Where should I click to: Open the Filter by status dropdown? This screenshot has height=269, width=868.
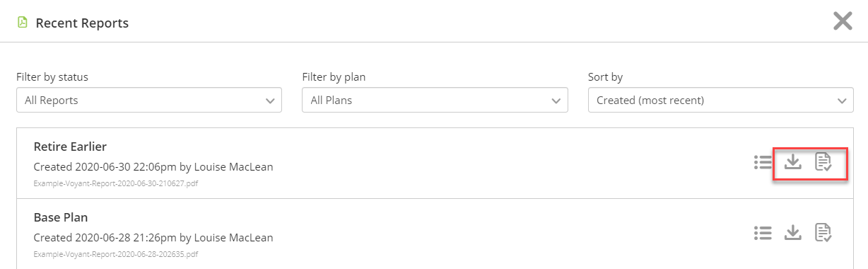[x=149, y=100]
